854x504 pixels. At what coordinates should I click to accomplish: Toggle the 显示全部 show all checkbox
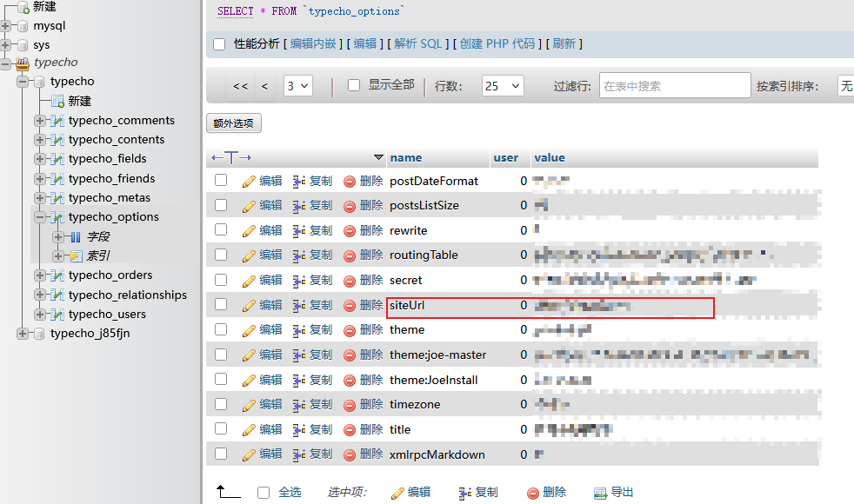pyautogui.click(x=354, y=85)
